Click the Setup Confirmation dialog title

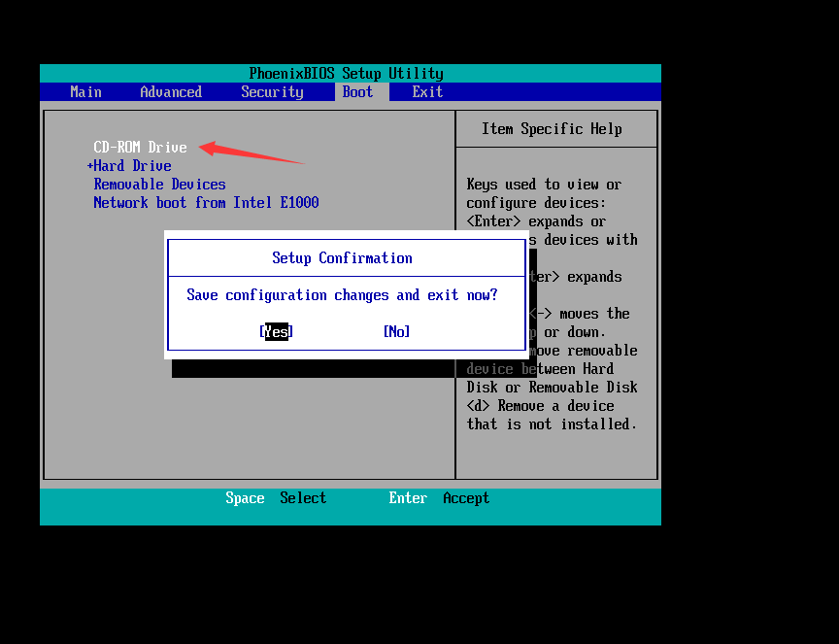[x=342, y=258]
